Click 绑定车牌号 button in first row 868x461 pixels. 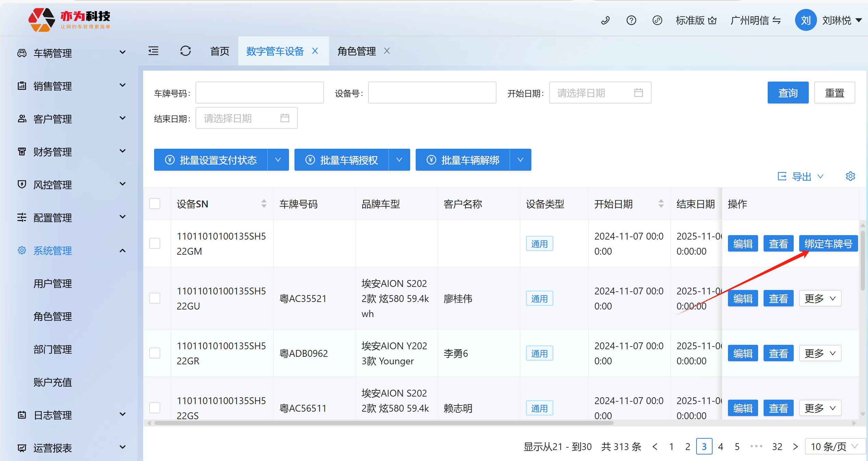(828, 244)
